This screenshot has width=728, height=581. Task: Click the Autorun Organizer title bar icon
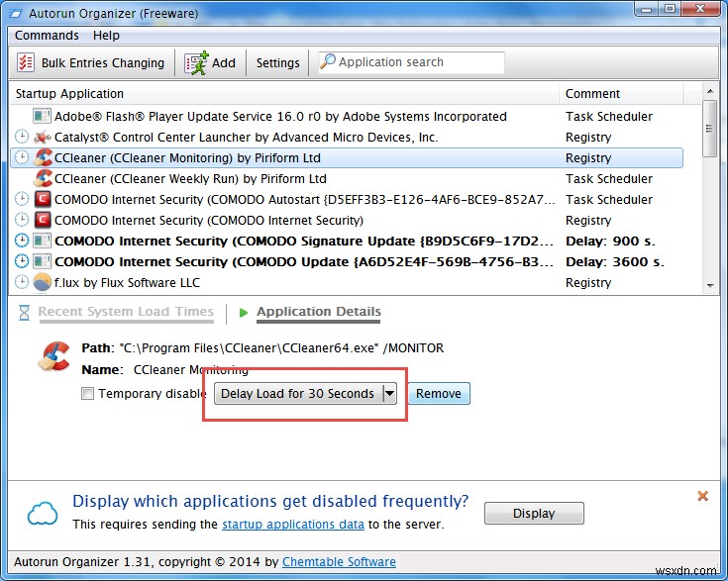pos(15,14)
